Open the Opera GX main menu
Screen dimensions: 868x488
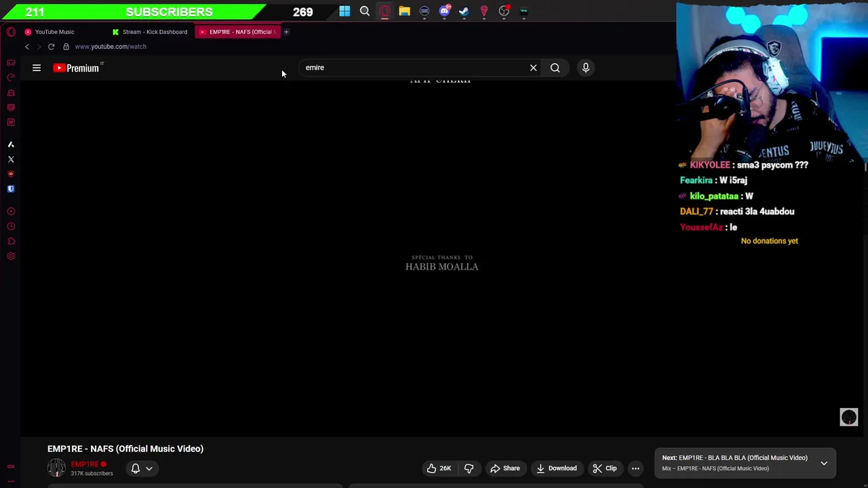[x=11, y=32]
